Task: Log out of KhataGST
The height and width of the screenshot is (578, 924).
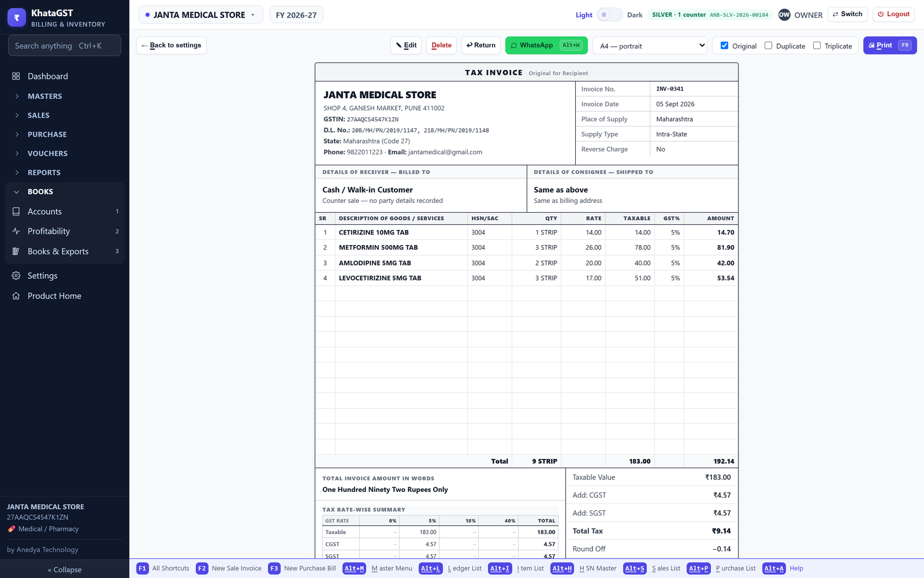Action: click(x=893, y=14)
